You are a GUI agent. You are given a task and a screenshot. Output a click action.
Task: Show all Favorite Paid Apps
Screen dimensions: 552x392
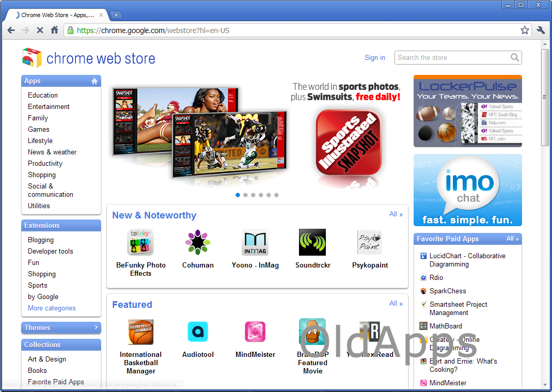point(513,239)
